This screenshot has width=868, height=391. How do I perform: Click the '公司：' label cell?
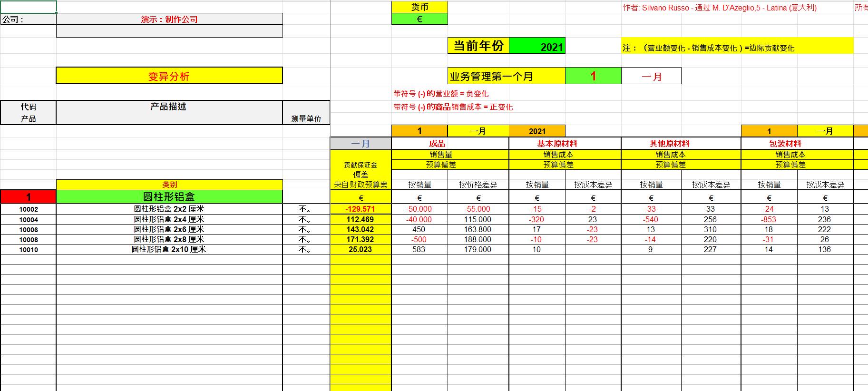click(x=29, y=19)
